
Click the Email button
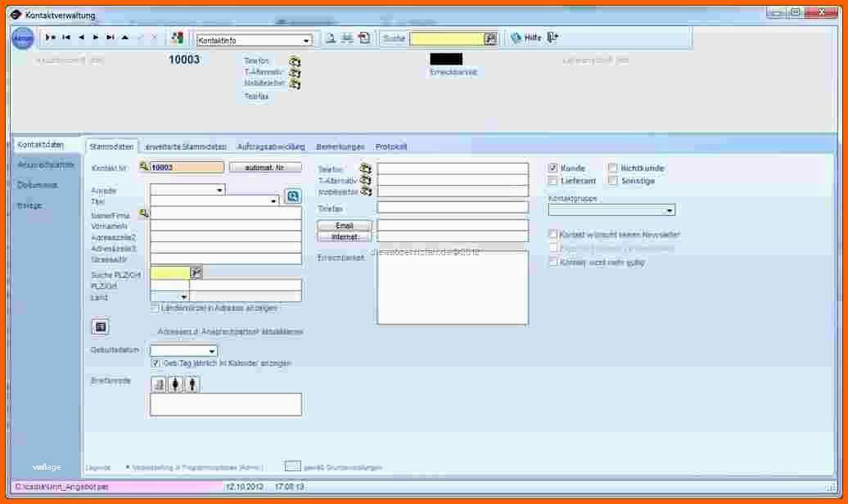pos(344,225)
